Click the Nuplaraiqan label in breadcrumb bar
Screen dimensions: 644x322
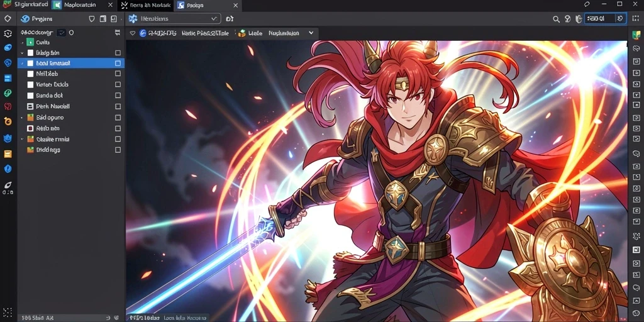click(284, 33)
